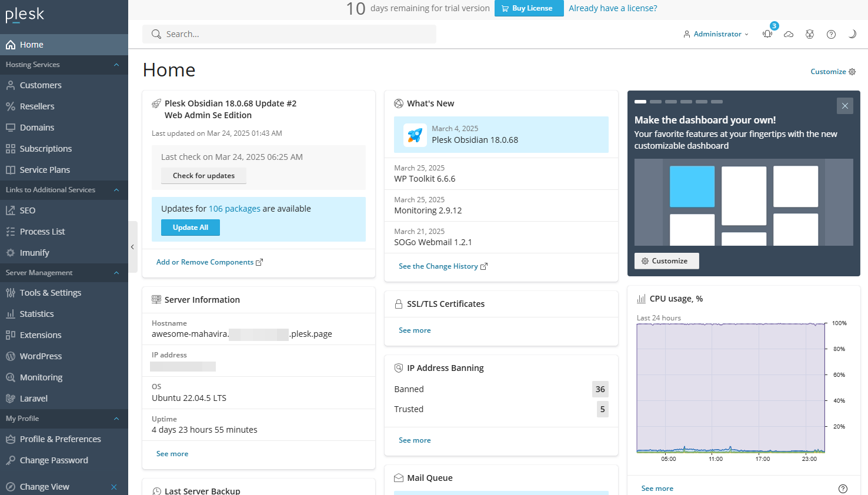Image resolution: width=868 pixels, height=495 pixels.
Task: Collapse Links to Additional Services section
Action: [x=116, y=190]
